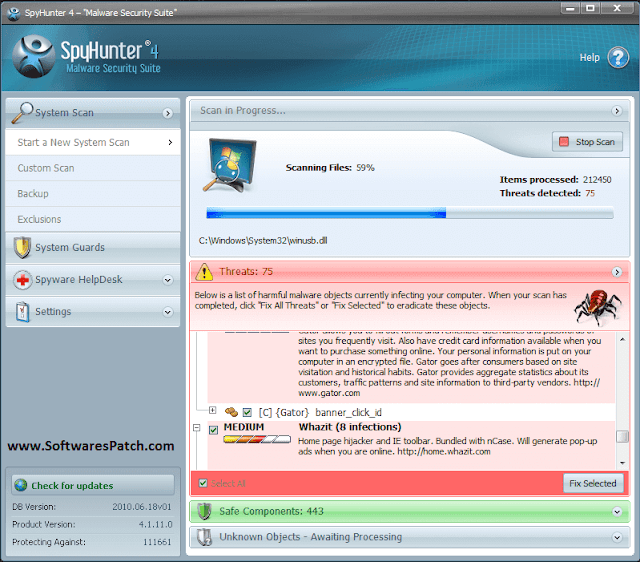
Task: Expand the Gator banner_click_id tree node
Action: (212, 410)
